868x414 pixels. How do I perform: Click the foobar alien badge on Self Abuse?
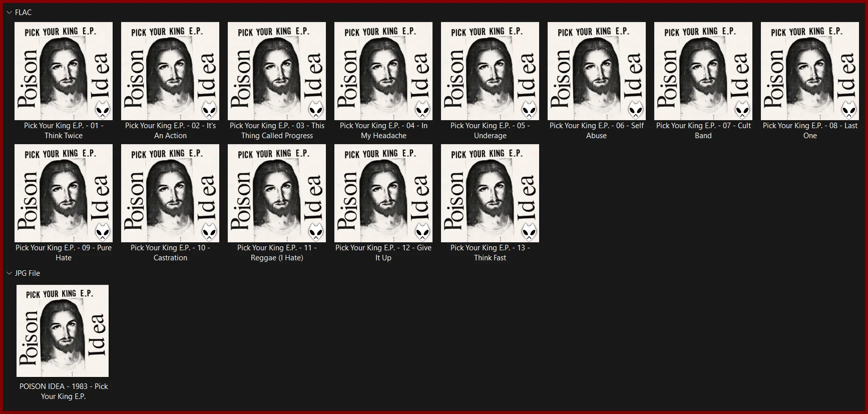click(636, 109)
